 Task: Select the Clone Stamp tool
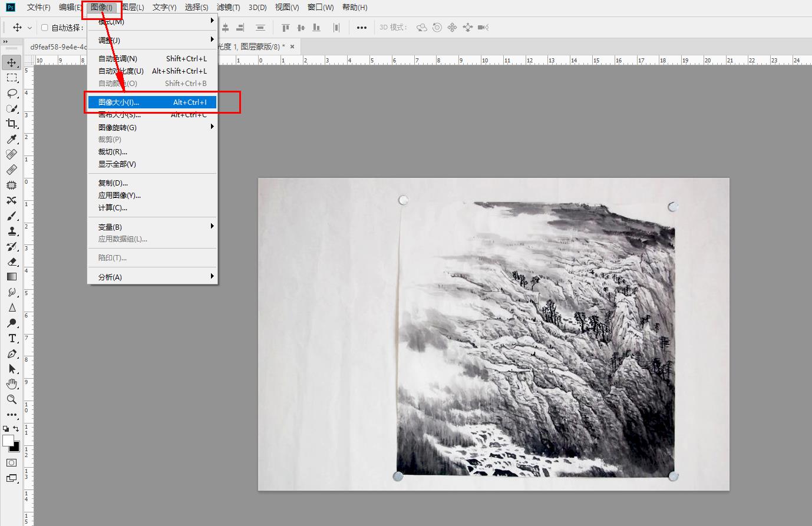click(12, 231)
